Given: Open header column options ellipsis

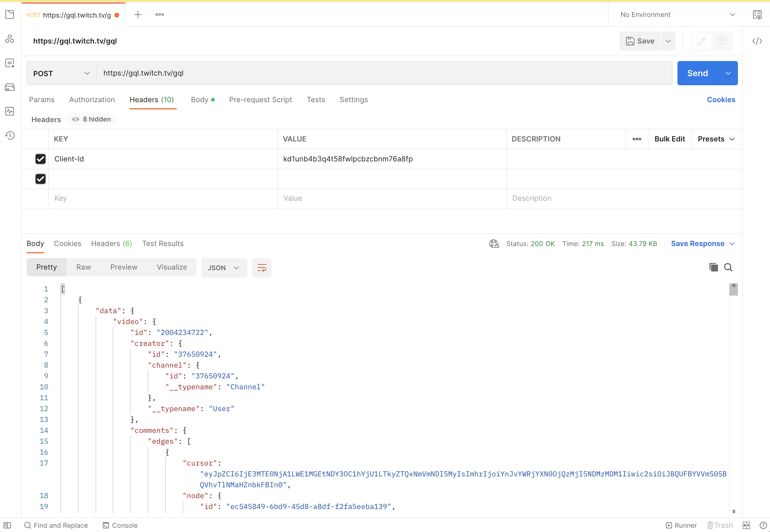Looking at the screenshot, I should (637, 139).
